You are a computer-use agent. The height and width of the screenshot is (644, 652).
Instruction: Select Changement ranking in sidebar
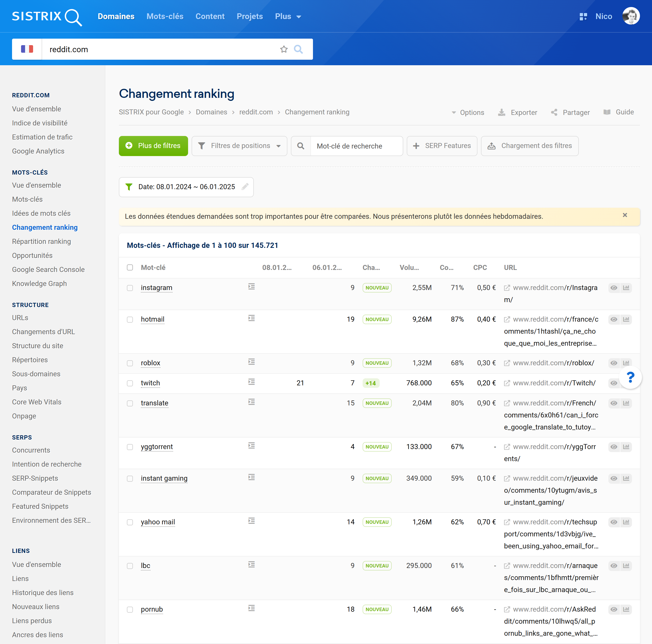pyautogui.click(x=45, y=228)
